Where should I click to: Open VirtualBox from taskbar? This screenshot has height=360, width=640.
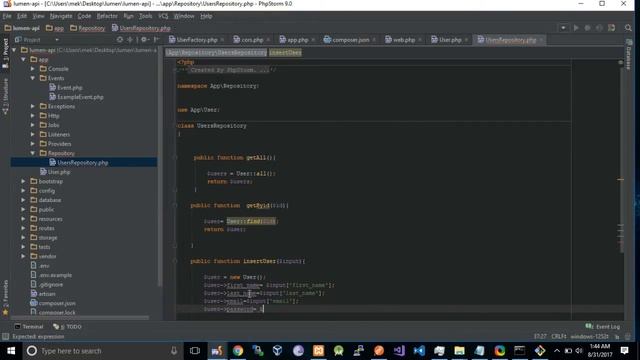(278, 351)
